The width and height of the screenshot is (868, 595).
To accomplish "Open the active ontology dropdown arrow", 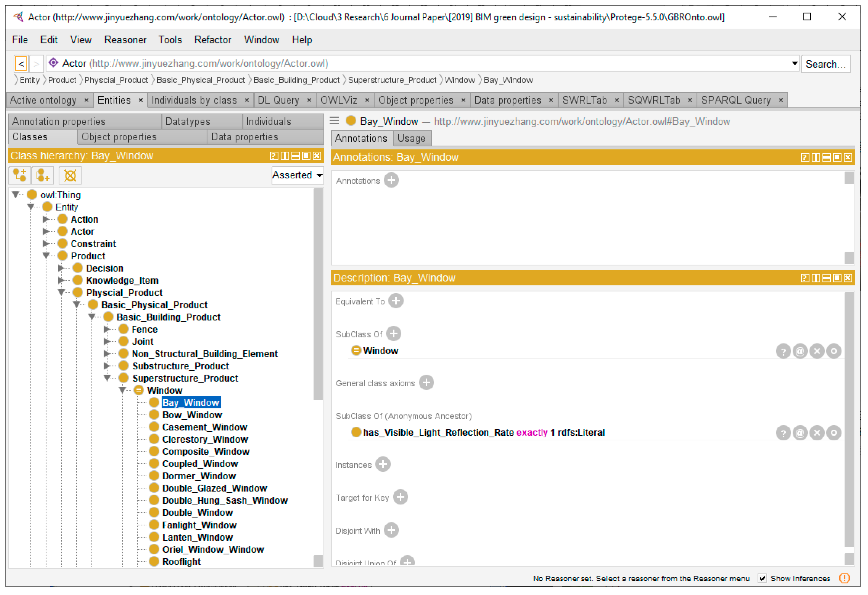I will tap(794, 64).
